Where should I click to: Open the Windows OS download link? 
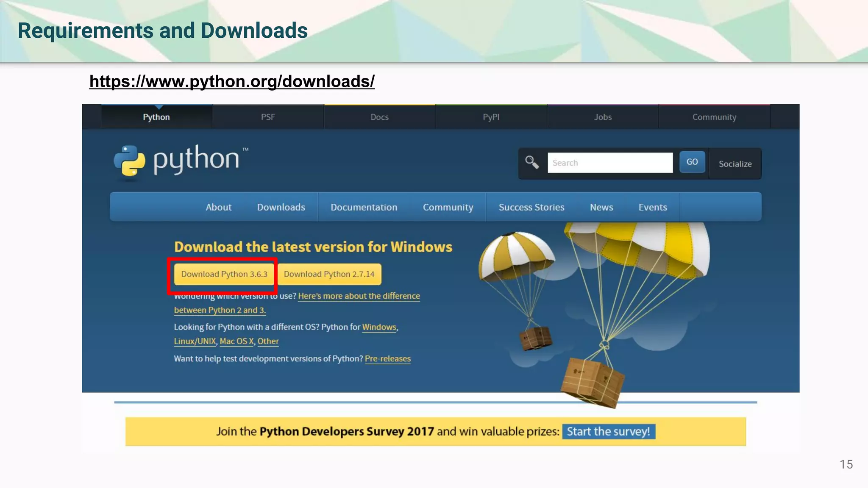coord(379,327)
